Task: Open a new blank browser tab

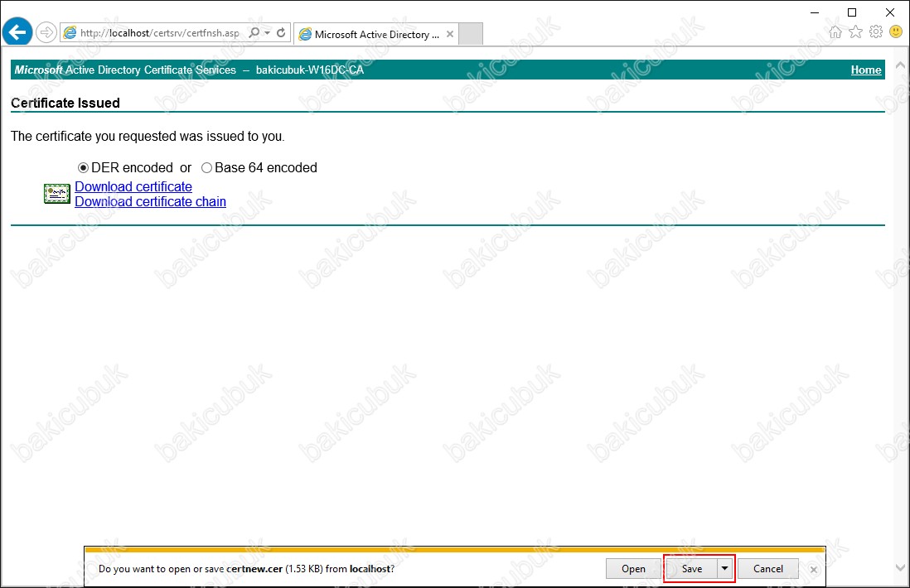Action: coord(471,34)
